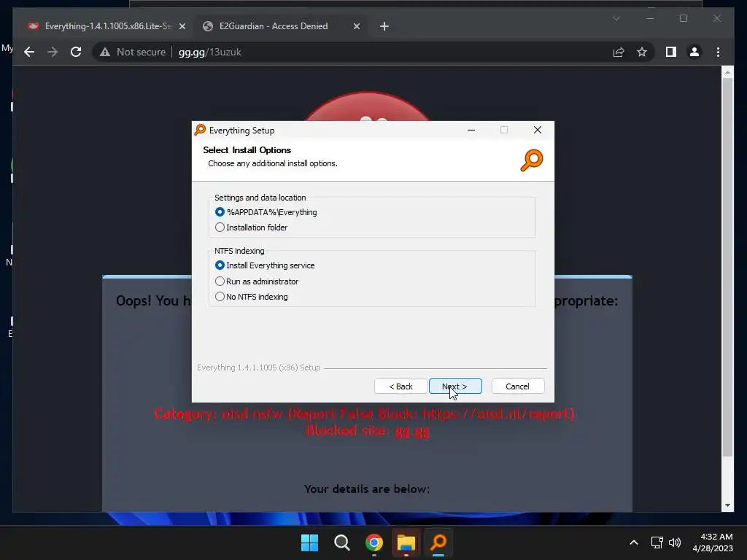Open volume tray icon

675,542
